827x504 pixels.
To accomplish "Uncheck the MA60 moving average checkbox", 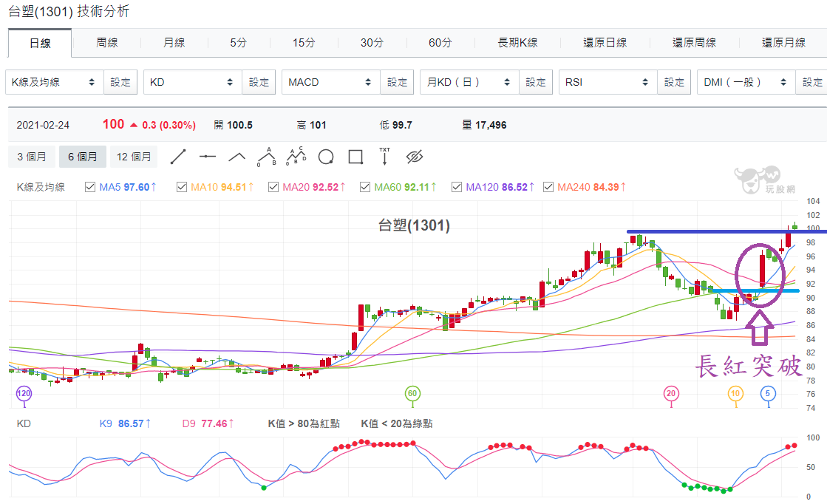I will (x=364, y=187).
